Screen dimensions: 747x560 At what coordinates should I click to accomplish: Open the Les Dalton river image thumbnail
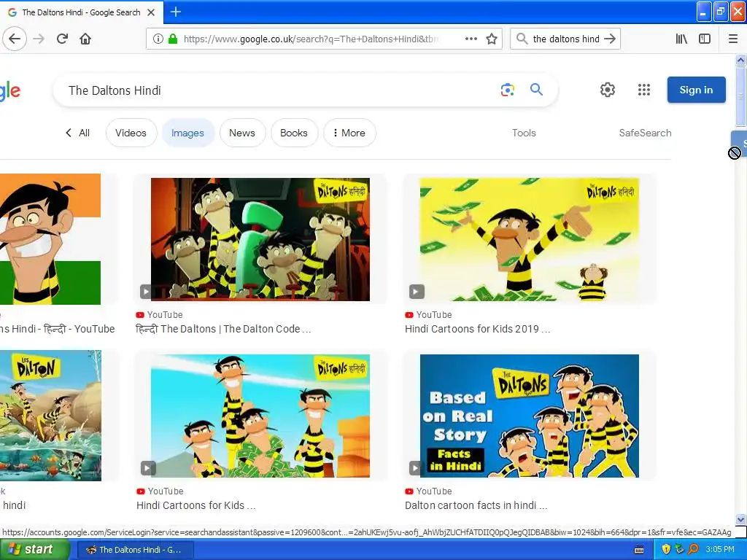50,415
